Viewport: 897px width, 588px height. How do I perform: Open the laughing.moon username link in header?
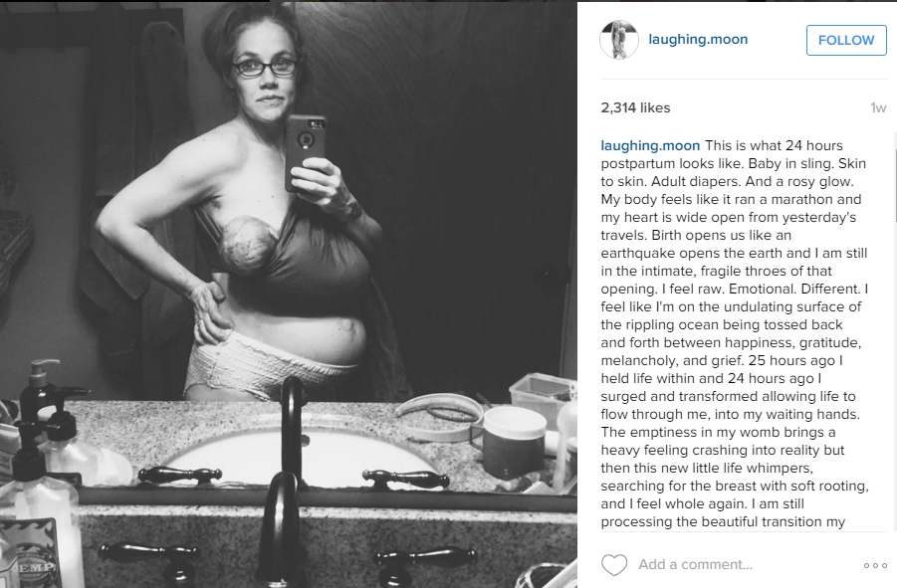(698, 40)
